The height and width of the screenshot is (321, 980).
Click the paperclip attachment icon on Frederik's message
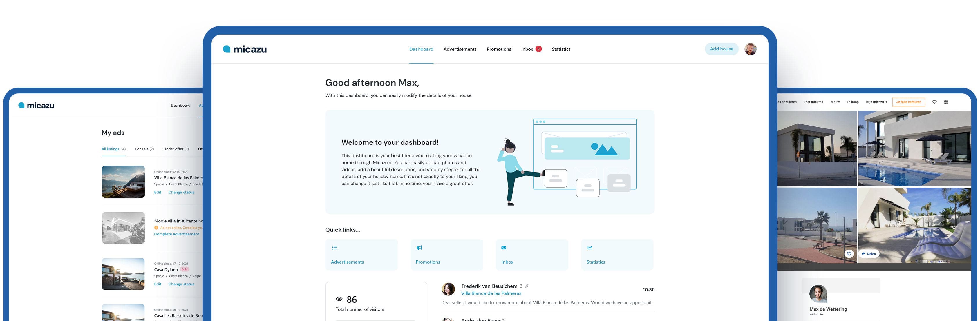pyautogui.click(x=527, y=286)
